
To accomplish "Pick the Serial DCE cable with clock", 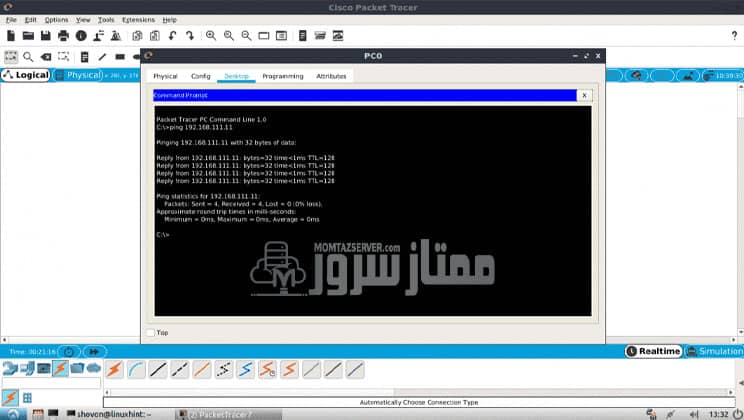I will click(x=267, y=369).
